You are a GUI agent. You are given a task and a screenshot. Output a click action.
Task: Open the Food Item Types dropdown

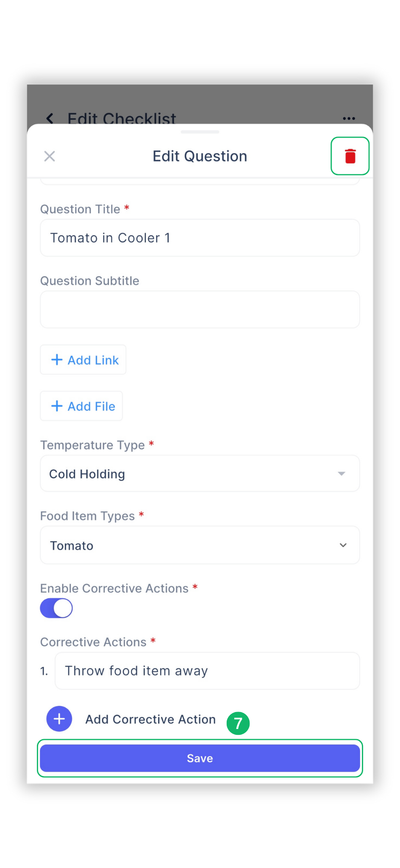click(200, 545)
